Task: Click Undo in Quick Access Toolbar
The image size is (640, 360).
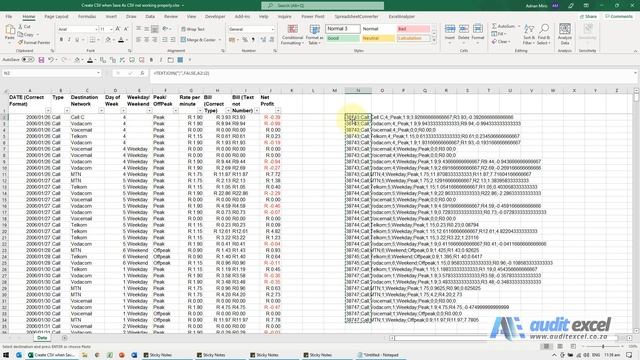Action: point(51,60)
